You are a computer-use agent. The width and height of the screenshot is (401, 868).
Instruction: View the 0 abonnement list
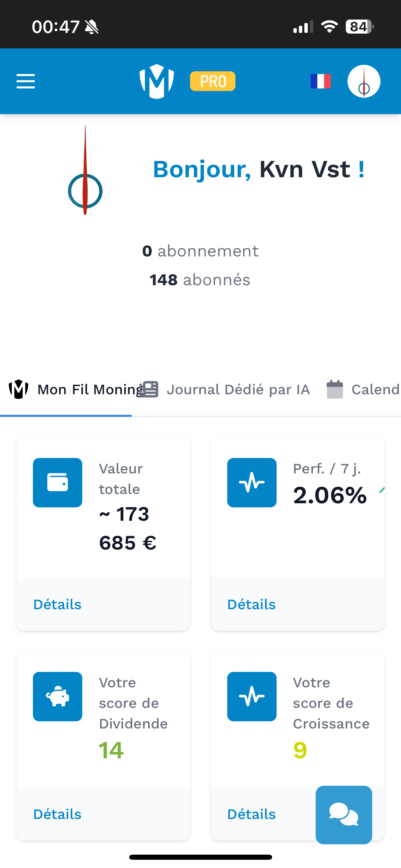(x=200, y=251)
